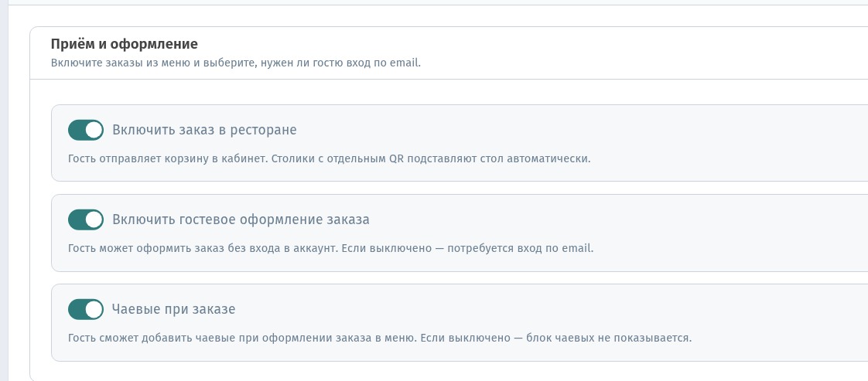Disable the "Включить заказ в ресторане" switch

tap(86, 130)
